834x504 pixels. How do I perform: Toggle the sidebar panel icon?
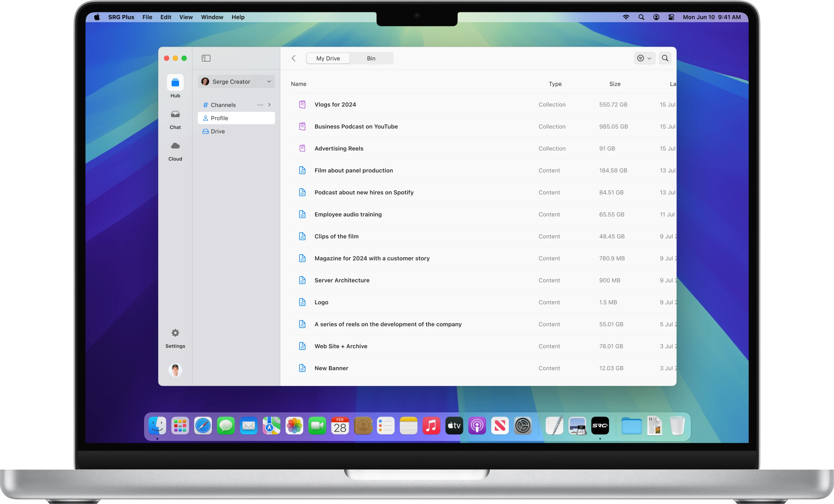206,58
